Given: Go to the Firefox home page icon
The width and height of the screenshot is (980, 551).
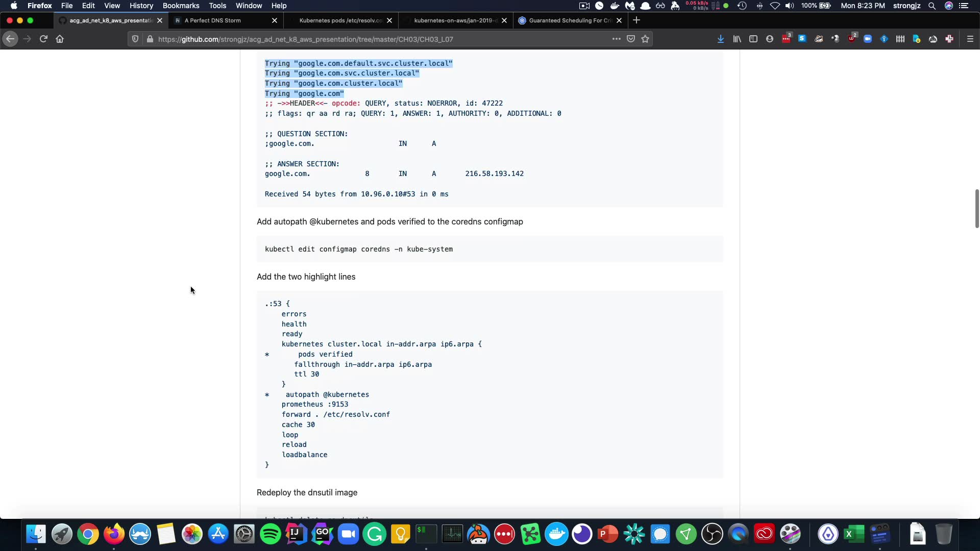Looking at the screenshot, I should click(60, 39).
